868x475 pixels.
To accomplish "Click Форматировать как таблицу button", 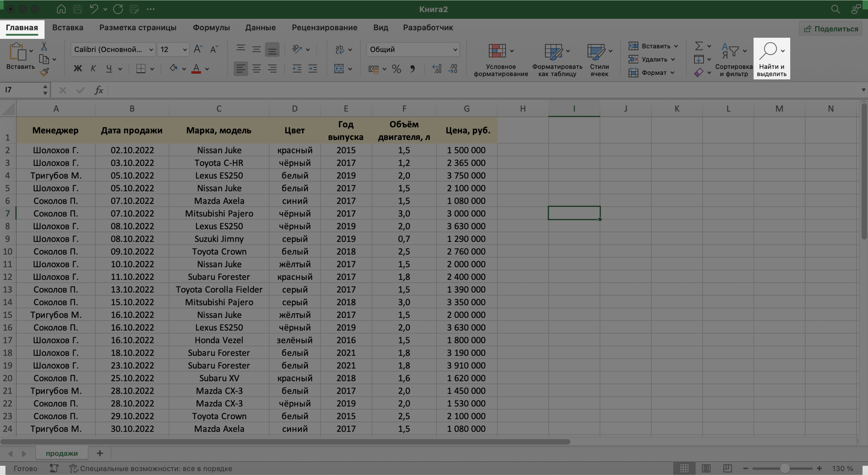I will click(x=557, y=60).
